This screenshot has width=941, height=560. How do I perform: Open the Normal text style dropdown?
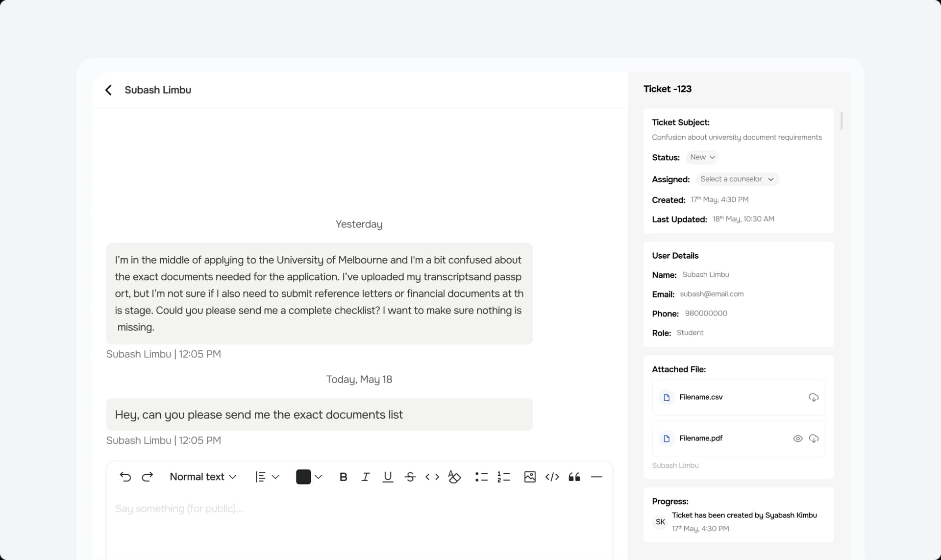coord(202,476)
